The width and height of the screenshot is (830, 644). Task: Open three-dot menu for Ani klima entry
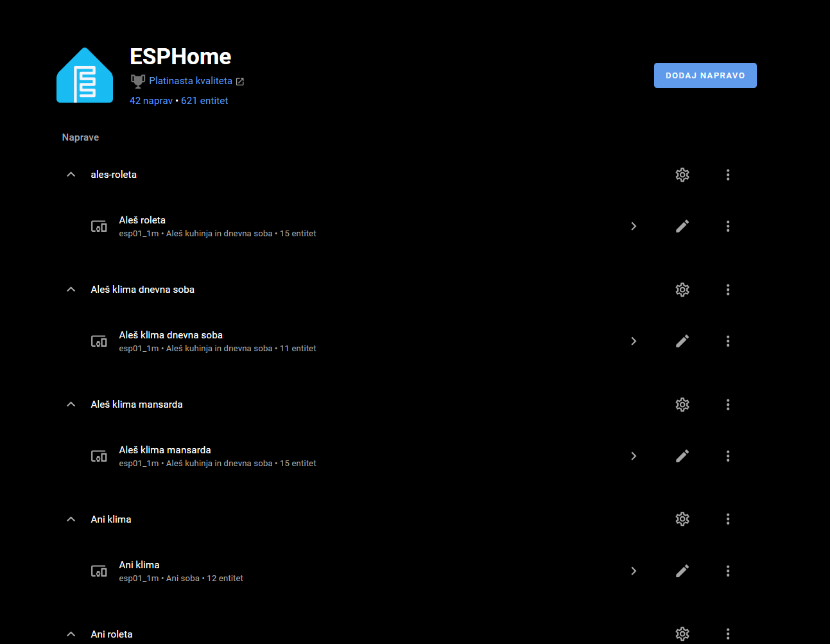[x=728, y=519]
